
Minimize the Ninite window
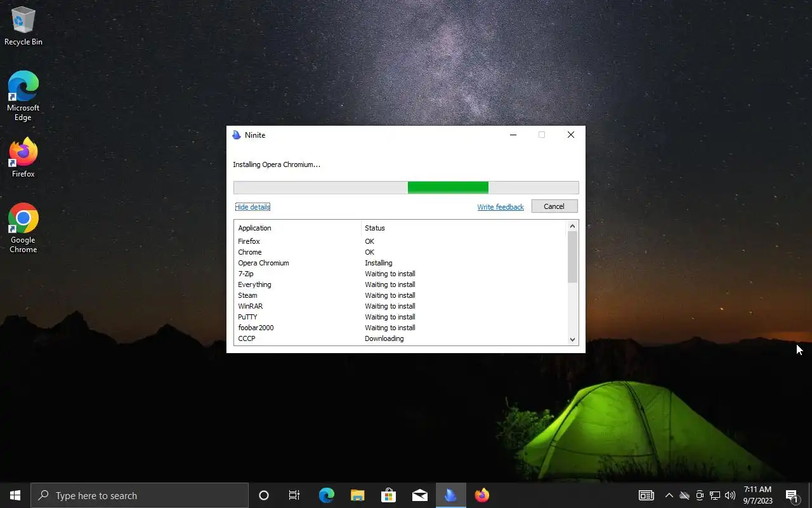point(513,135)
